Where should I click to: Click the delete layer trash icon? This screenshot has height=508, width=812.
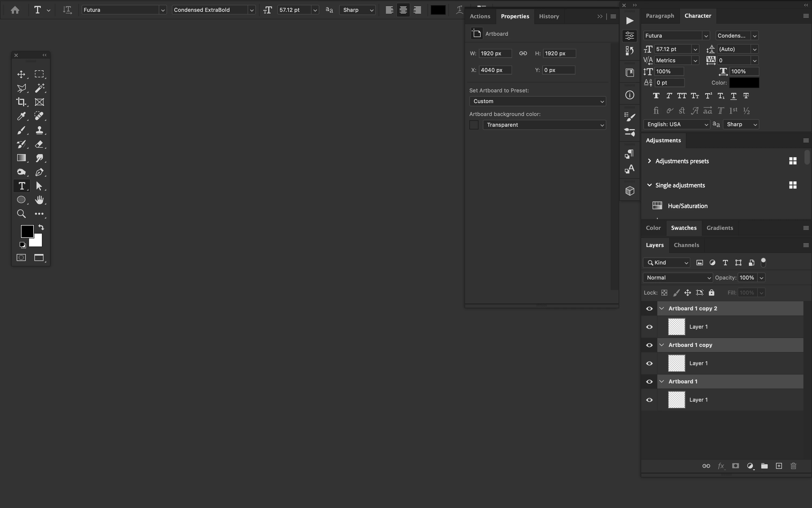(793, 466)
